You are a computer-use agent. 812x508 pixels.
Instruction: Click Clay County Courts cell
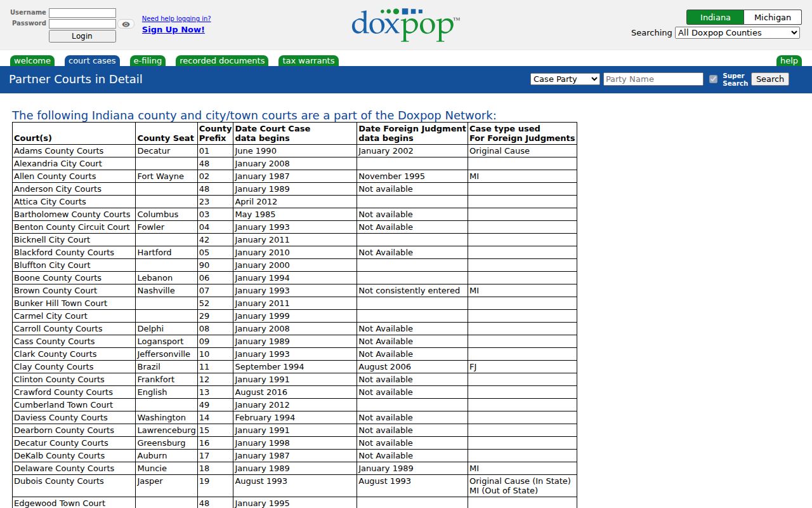pyautogui.click(x=74, y=367)
